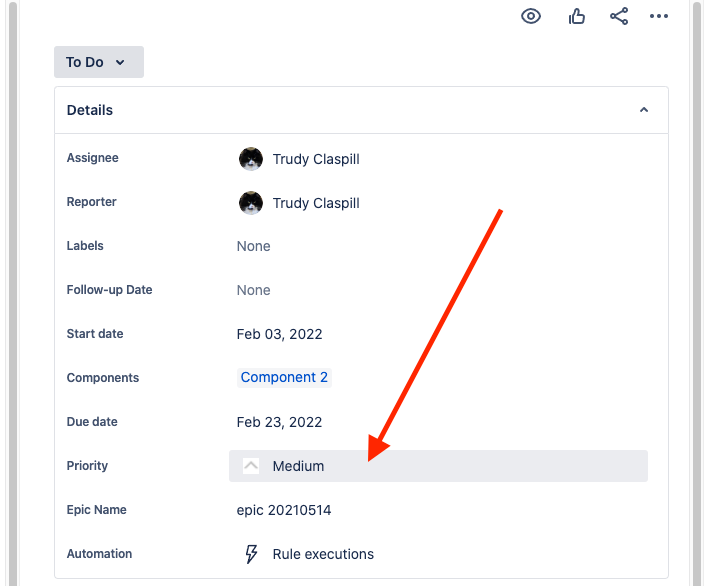Screen dimensions: 725x586
Task: Click the Epic Name field label
Action: 97,510
